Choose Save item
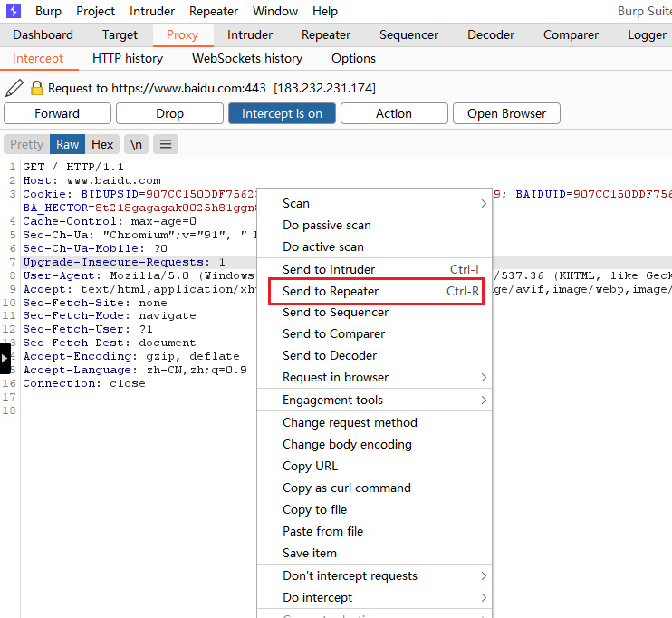 tap(375, 554)
